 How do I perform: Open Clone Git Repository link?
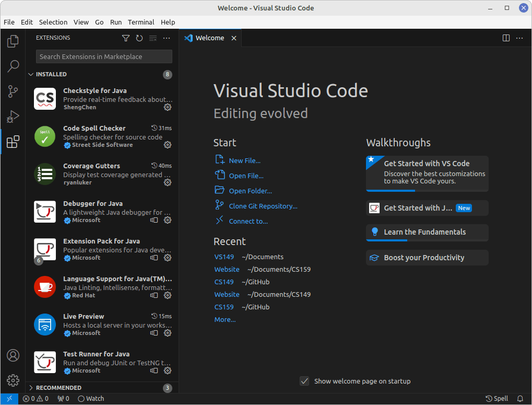coord(264,206)
